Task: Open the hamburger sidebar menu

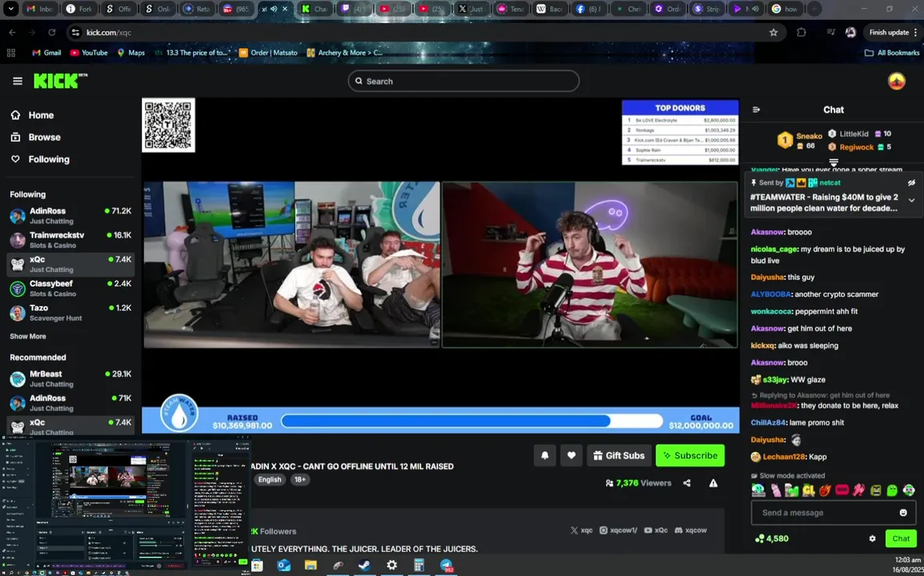Action: click(x=18, y=82)
